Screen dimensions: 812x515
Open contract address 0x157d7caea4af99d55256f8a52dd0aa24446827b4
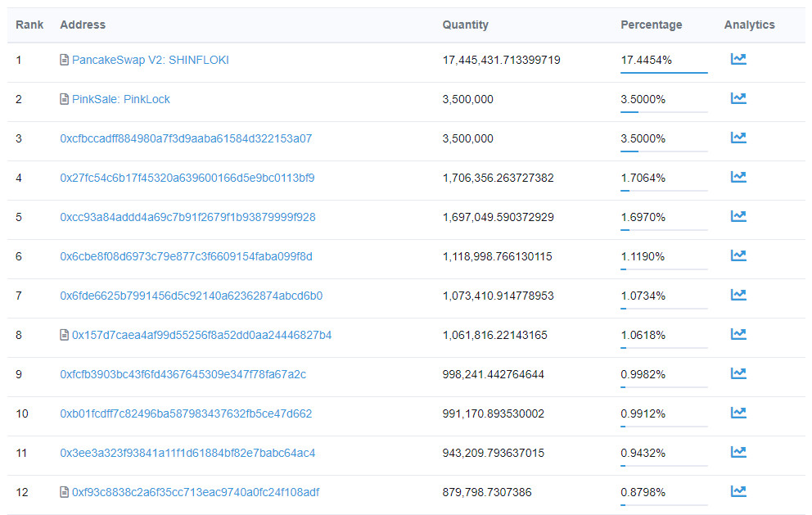pos(201,335)
